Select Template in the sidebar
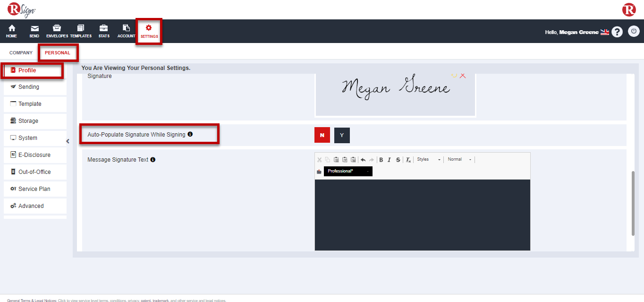Viewport: 644px width, 302px height. (x=35, y=104)
